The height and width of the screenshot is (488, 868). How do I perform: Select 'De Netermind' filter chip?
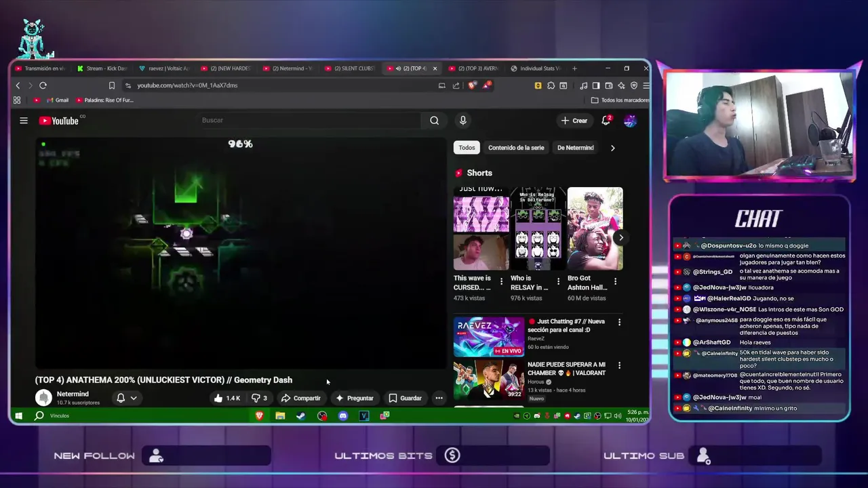pos(575,148)
